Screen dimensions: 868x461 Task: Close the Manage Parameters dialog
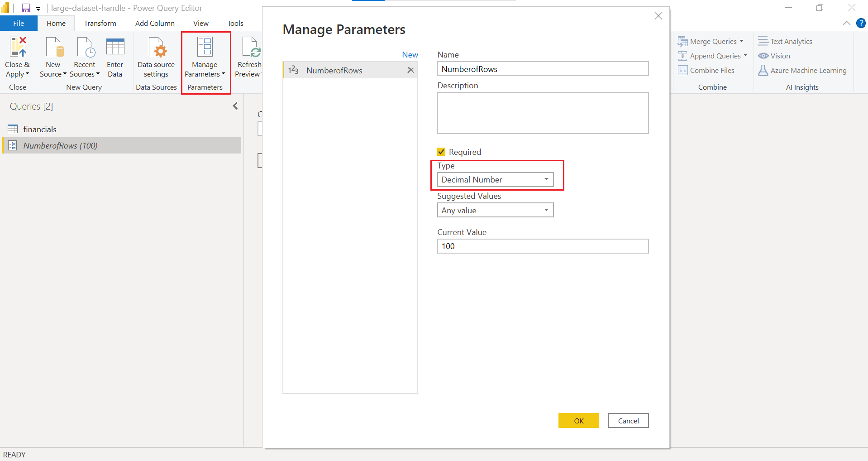[x=658, y=16]
